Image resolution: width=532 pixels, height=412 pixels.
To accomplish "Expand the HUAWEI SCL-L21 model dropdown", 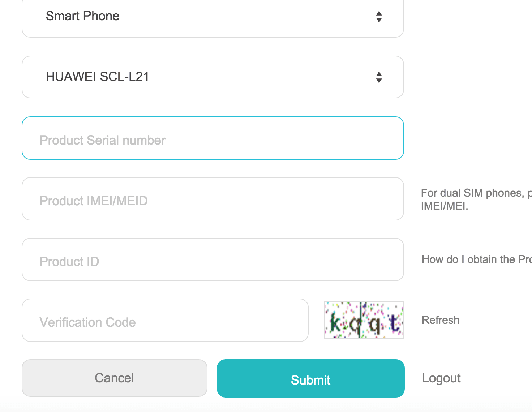I will point(213,77).
